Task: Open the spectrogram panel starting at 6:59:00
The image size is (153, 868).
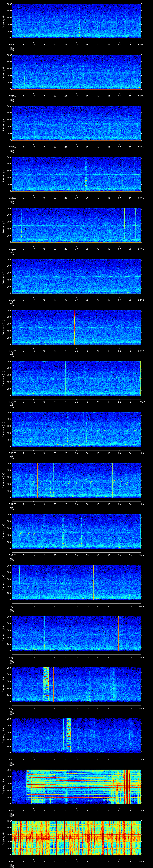Action: coord(77,378)
